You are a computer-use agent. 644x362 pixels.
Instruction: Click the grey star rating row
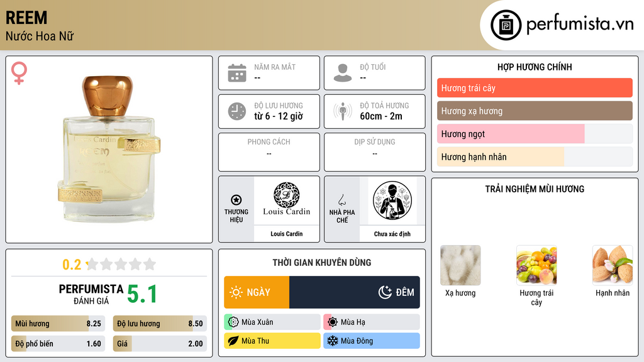tap(121, 264)
